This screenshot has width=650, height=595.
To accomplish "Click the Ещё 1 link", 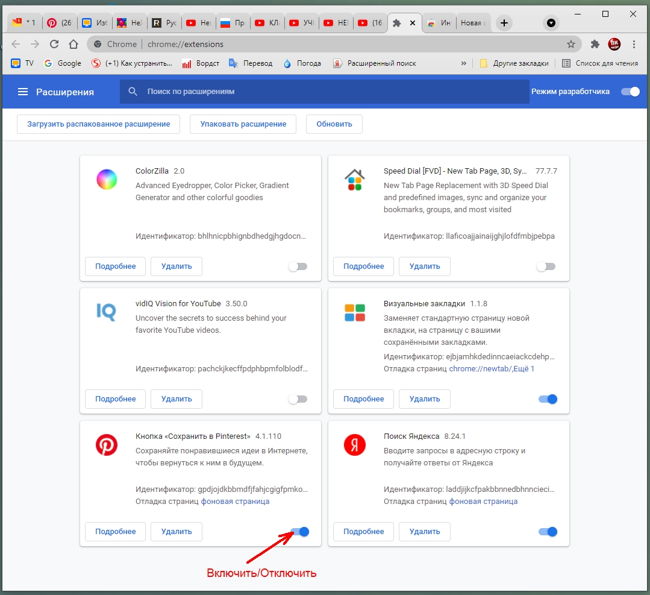I will (x=524, y=369).
